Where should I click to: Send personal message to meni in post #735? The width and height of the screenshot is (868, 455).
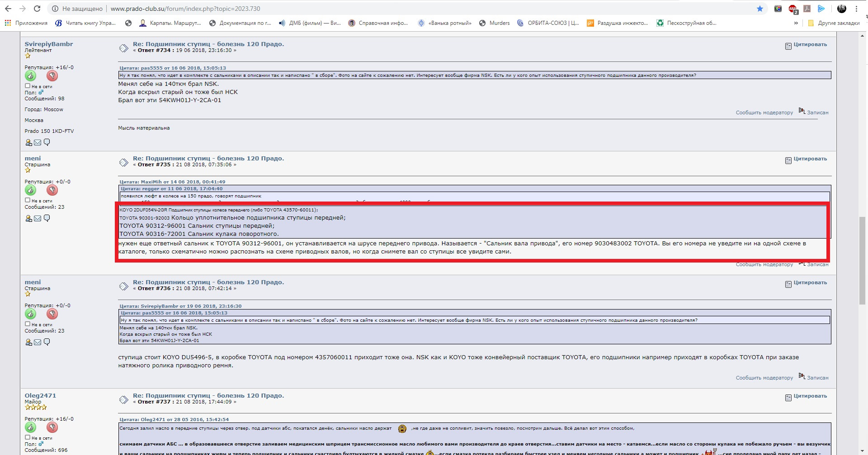click(x=47, y=218)
